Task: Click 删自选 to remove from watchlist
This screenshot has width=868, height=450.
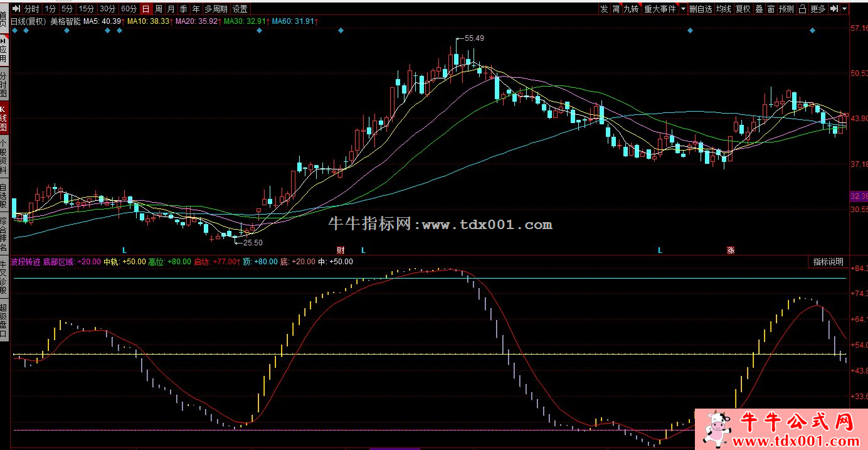Action: tap(701, 9)
